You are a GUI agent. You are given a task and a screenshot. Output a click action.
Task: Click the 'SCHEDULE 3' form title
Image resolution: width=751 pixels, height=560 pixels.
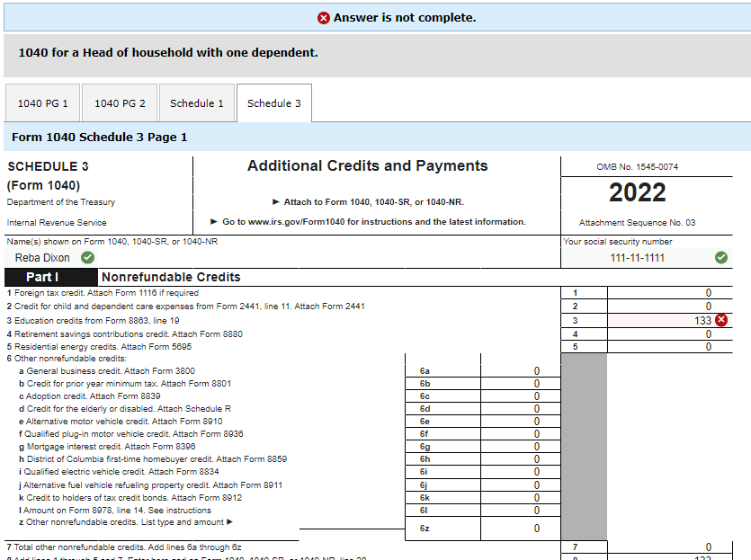[x=48, y=166]
